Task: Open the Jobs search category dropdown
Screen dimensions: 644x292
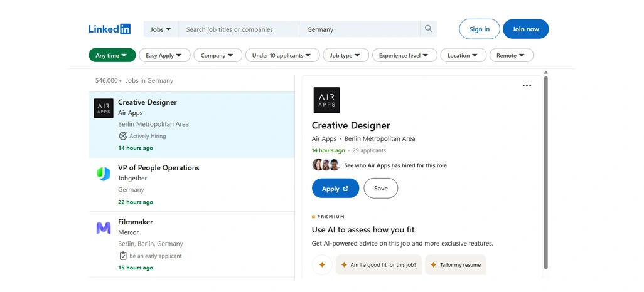Action: 161,29
